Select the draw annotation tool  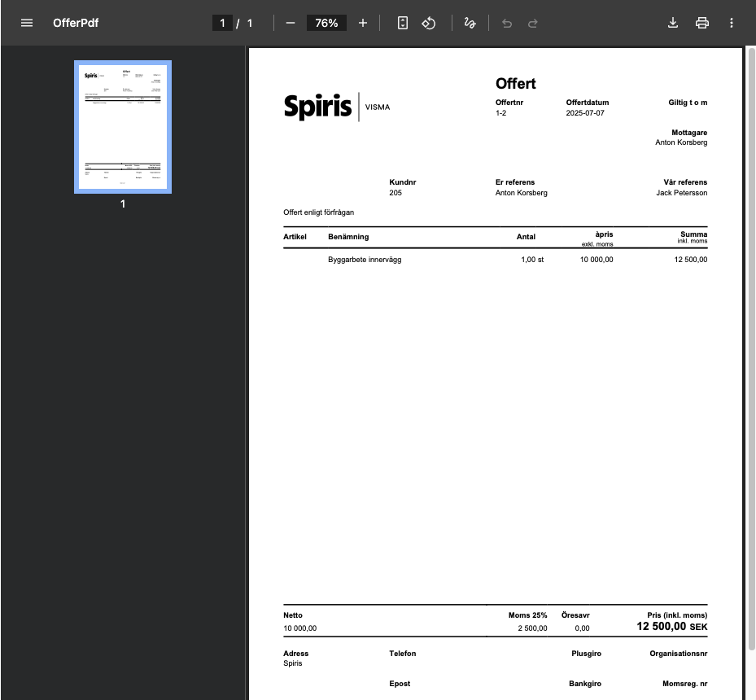pyautogui.click(x=470, y=23)
